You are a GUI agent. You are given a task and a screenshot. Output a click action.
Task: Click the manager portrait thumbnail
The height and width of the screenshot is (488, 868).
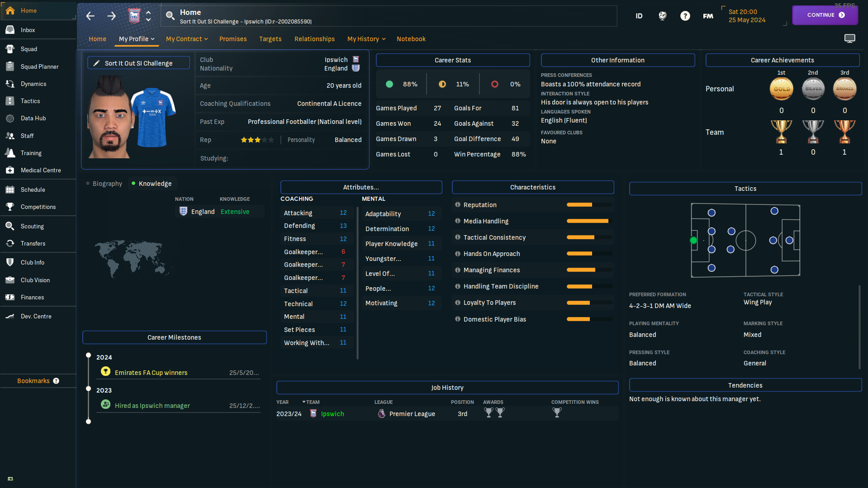111,117
